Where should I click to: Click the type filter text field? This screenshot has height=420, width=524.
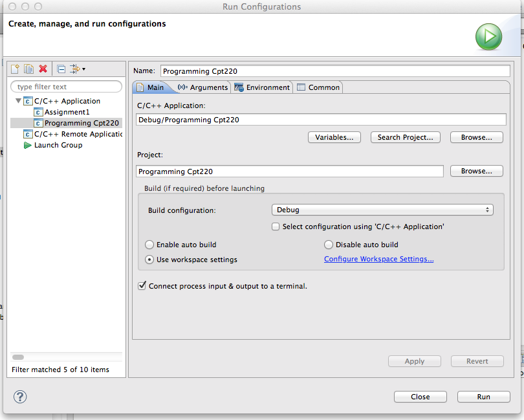point(66,87)
